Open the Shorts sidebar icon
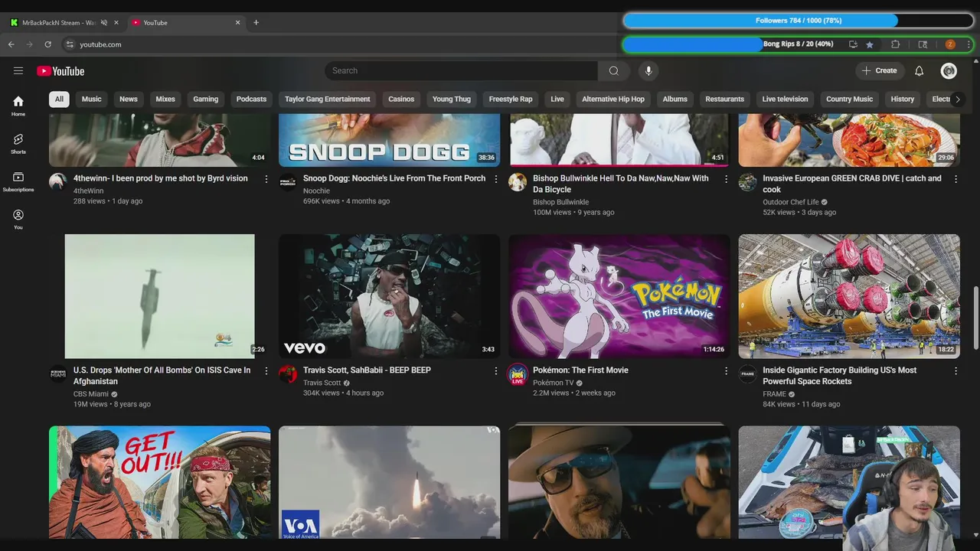980x551 pixels. tap(18, 143)
